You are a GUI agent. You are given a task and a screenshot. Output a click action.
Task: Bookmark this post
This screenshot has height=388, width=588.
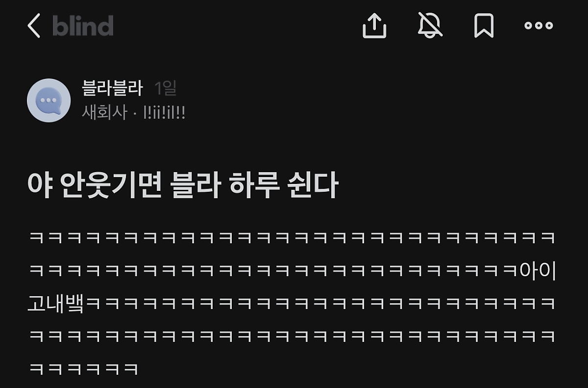click(x=484, y=25)
